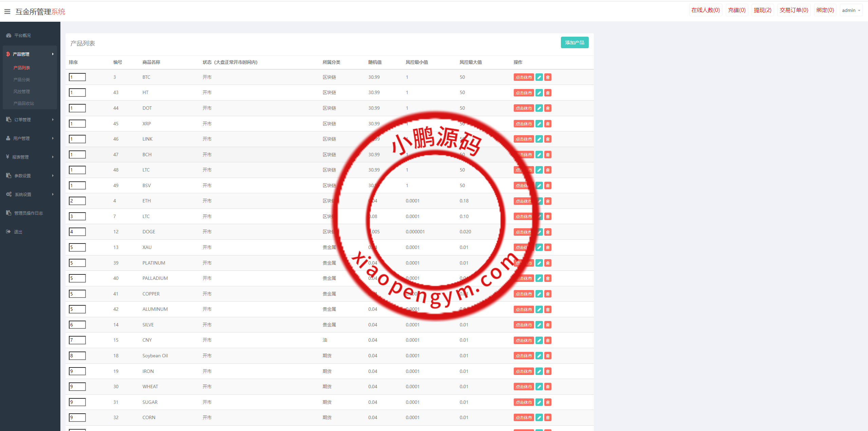
Task: Click the sort order field for ETH
Action: (77, 201)
